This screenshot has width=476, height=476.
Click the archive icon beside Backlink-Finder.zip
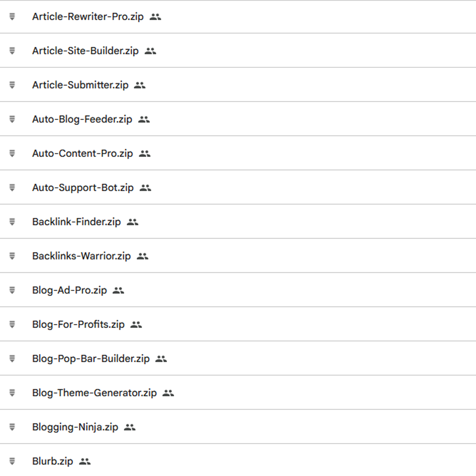coord(12,222)
